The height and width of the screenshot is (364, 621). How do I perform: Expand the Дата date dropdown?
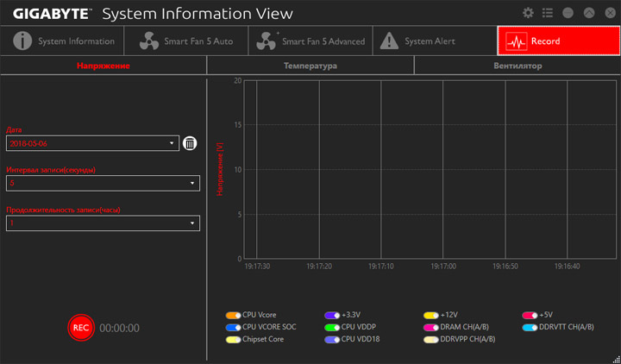pyautogui.click(x=92, y=143)
